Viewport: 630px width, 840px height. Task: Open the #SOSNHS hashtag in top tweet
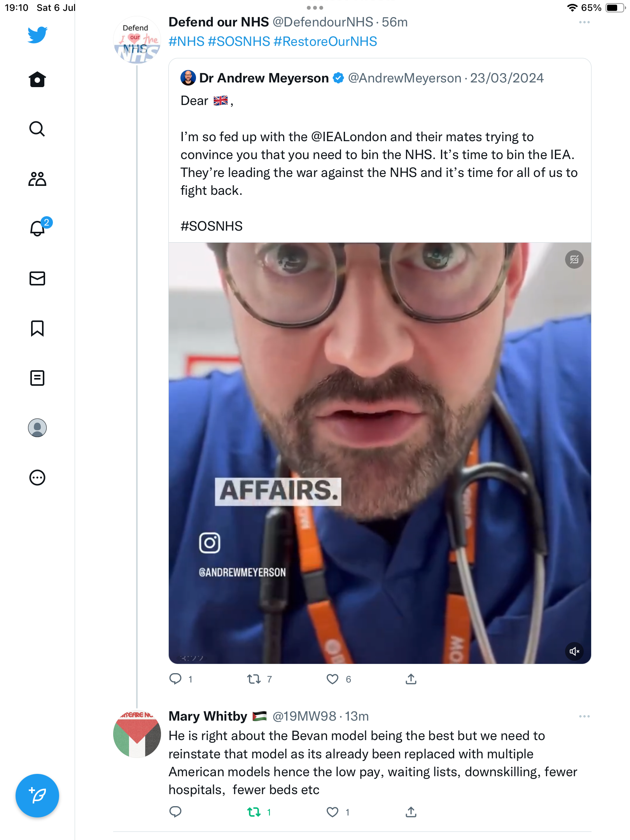tap(239, 42)
